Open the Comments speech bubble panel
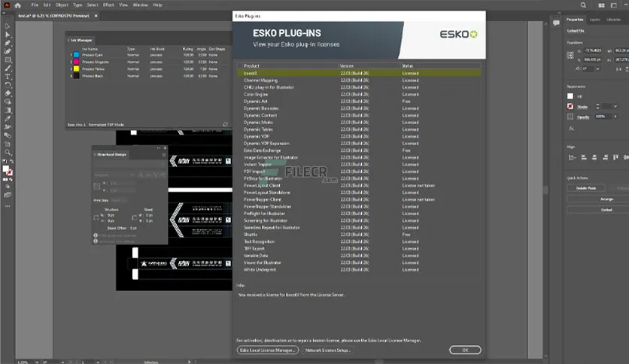629x364 pixels. (556, 23)
